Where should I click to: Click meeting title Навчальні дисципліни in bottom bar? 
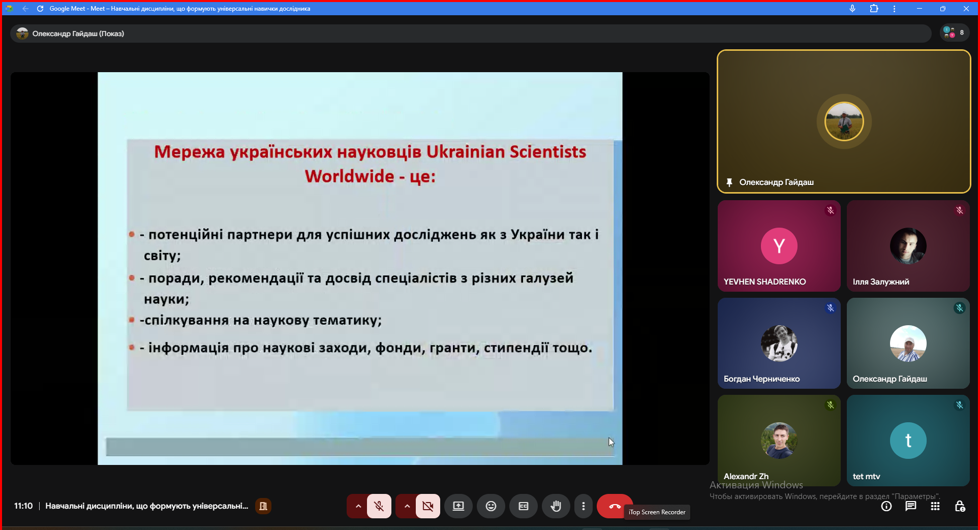(x=147, y=506)
